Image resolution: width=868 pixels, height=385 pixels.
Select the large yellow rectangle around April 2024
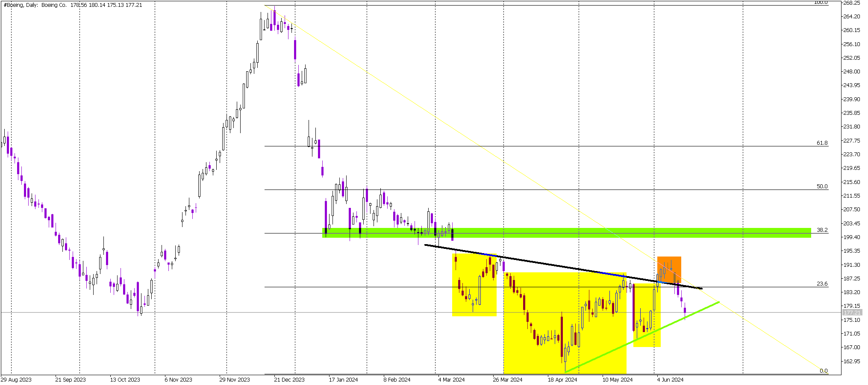tap(565, 323)
